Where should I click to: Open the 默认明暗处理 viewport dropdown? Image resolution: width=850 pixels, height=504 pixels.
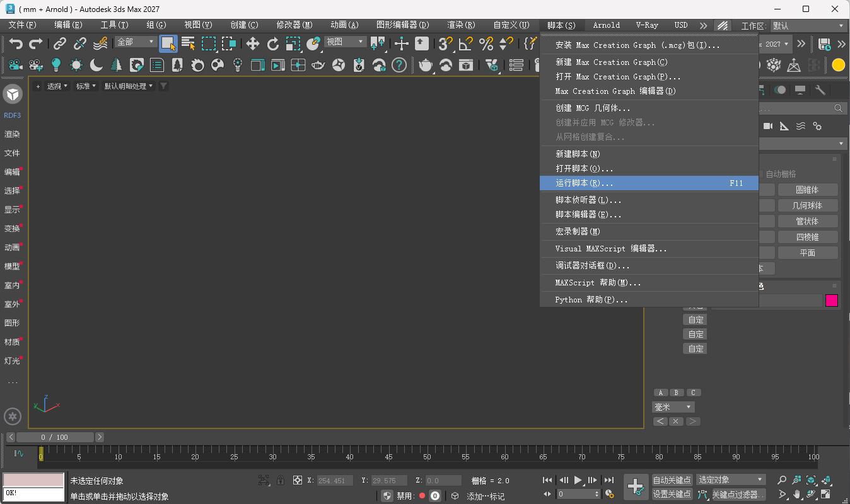pos(129,86)
